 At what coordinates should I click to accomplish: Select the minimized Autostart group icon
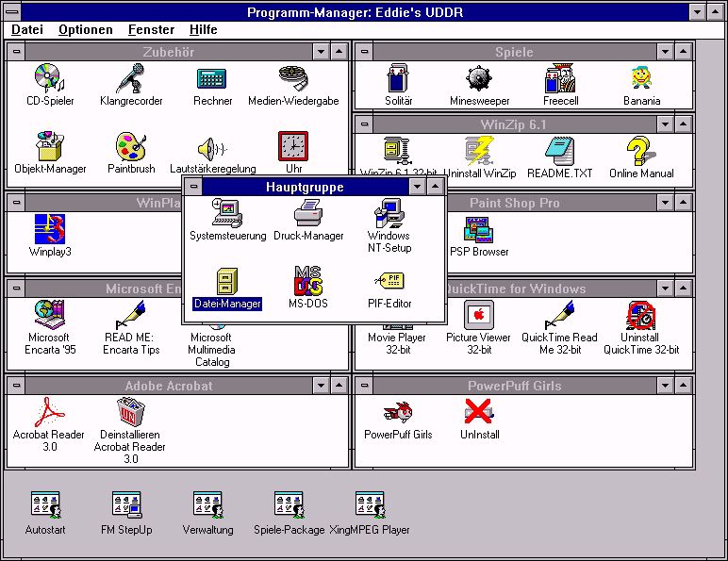tap(45, 506)
